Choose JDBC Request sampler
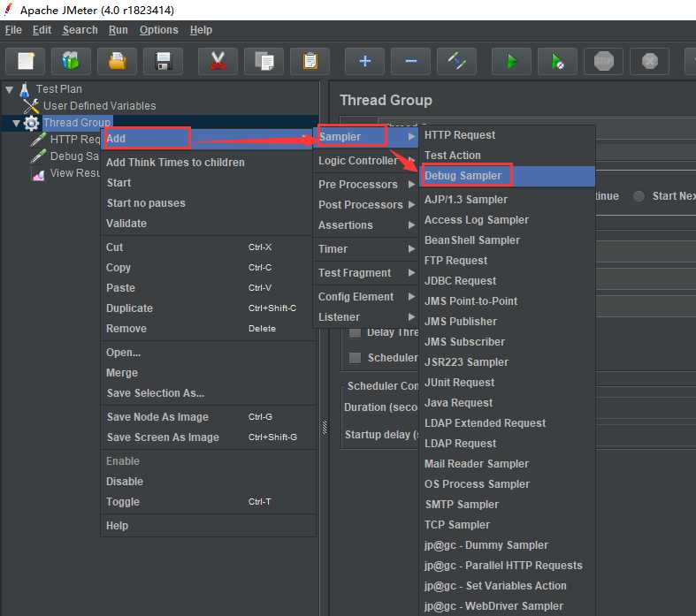 point(507,281)
